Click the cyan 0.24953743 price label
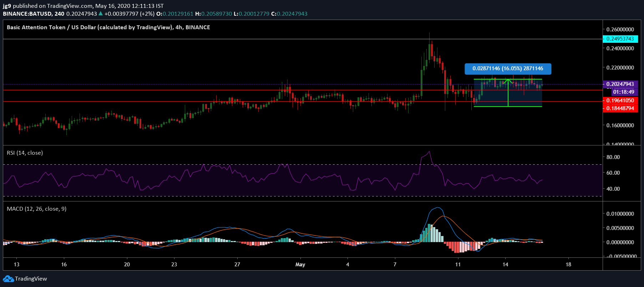This screenshot has height=287, width=644. coord(620,39)
